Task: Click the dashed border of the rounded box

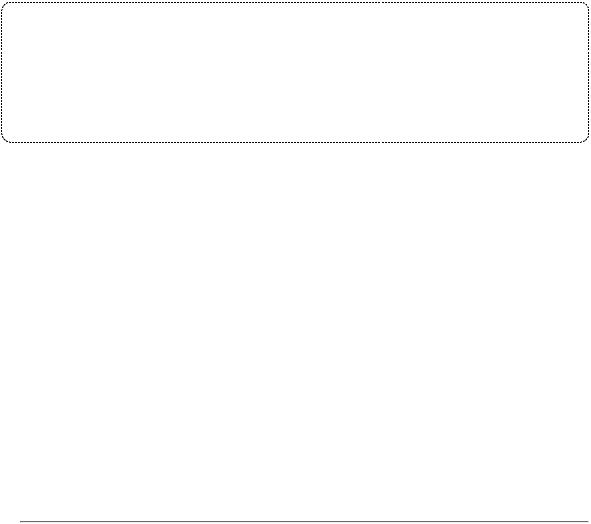Action: [295, 3]
